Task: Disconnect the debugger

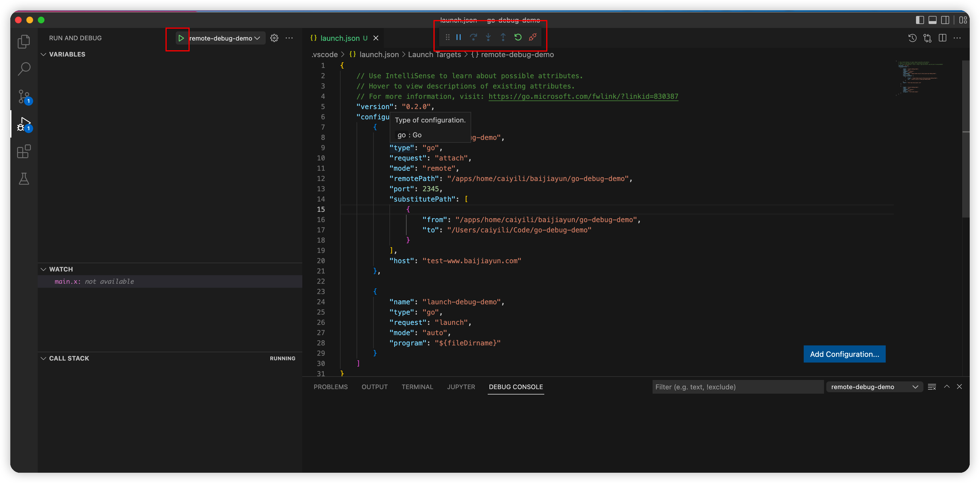Action: (533, 37)
